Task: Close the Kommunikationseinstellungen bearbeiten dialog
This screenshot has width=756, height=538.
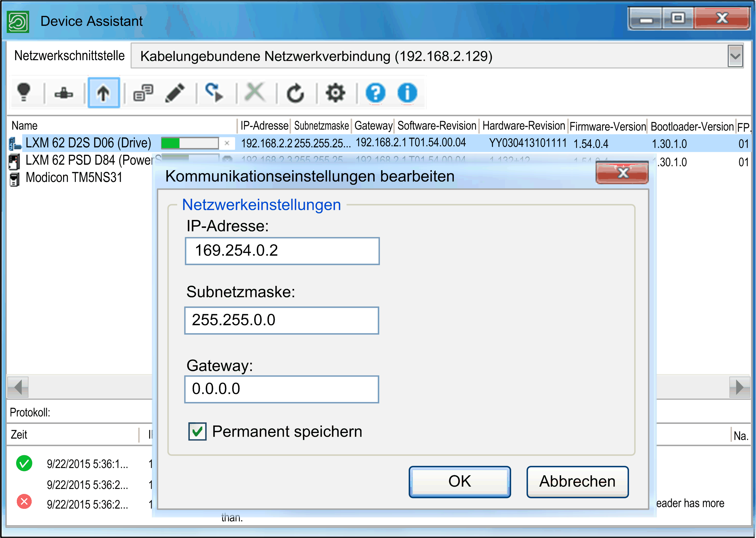Action: pos(622,172)
